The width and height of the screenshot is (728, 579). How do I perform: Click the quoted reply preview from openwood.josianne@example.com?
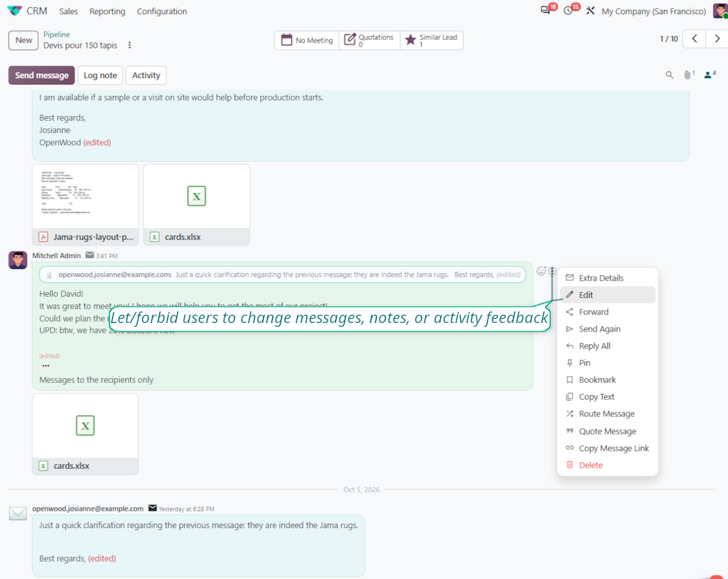click(x=283, y=275)
